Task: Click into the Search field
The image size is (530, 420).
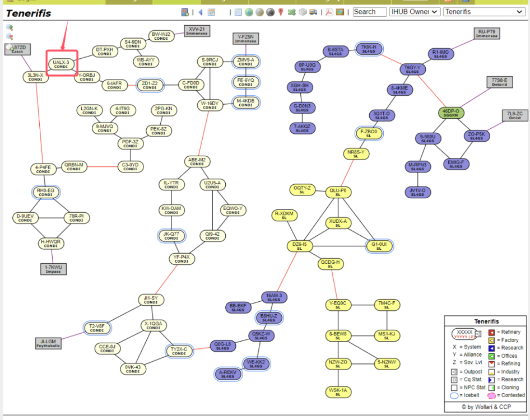Action: click(x=369, y=12)
